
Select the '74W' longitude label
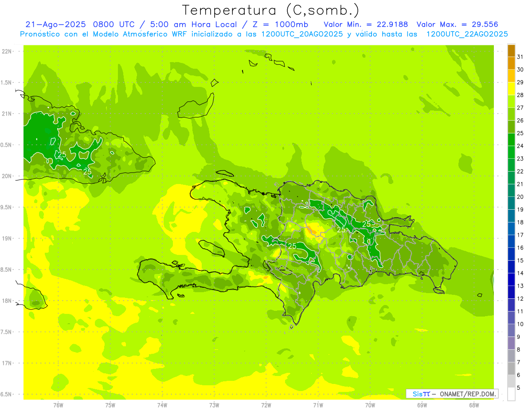[x=162, y=405]
